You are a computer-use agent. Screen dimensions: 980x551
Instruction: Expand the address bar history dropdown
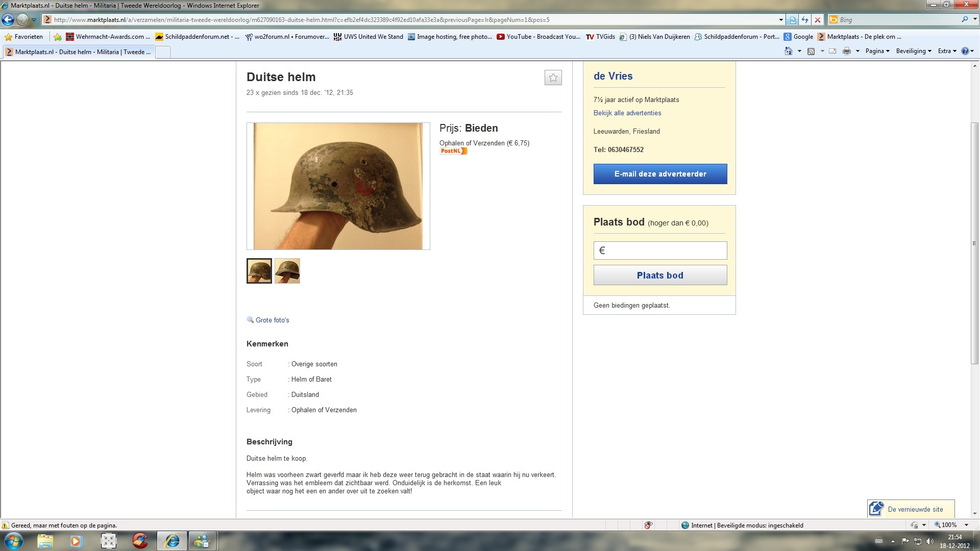click(x=781, y=20)
